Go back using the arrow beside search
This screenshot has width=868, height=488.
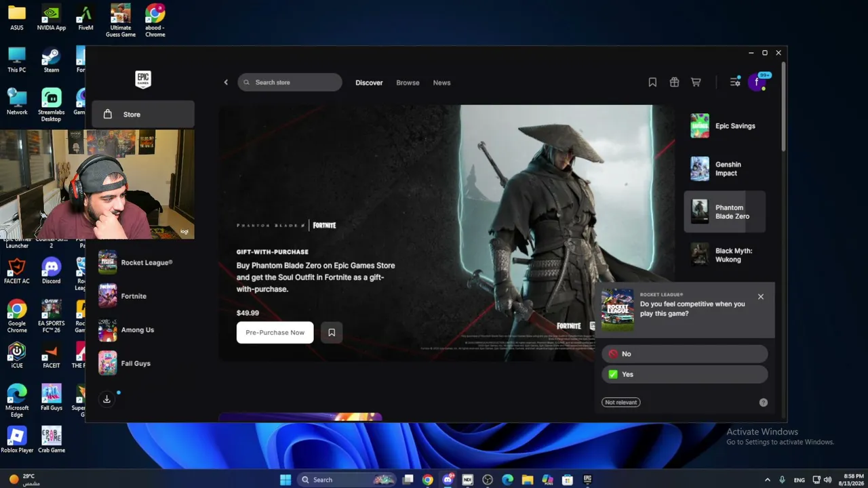coord(226,83)
